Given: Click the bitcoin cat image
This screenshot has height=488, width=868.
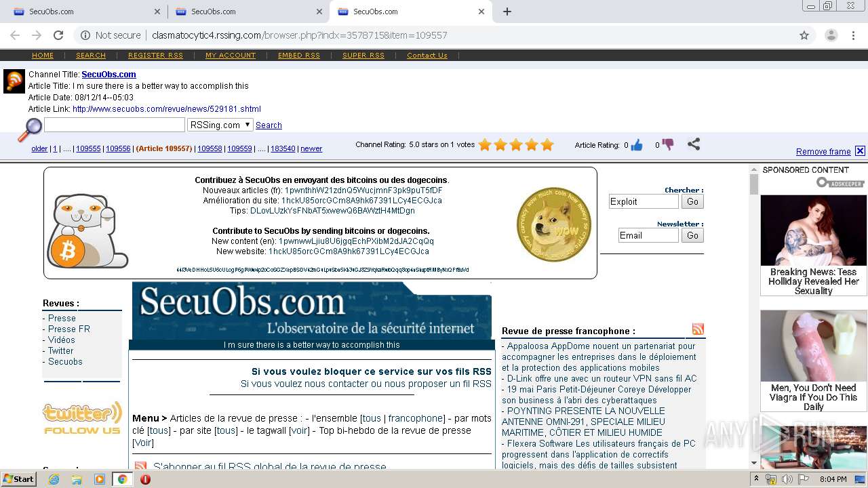Looking at the screenshot, I should pyautogui.click(x=87, y=230).
